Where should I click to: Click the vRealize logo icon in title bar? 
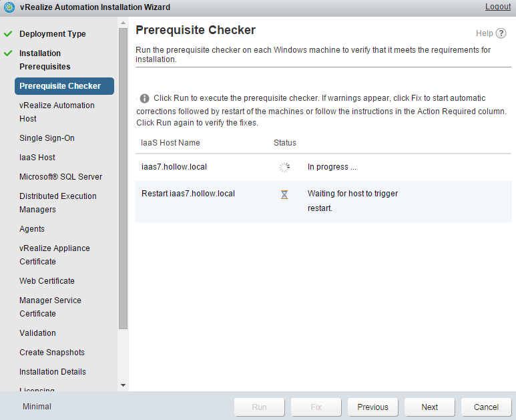point(9,7)
